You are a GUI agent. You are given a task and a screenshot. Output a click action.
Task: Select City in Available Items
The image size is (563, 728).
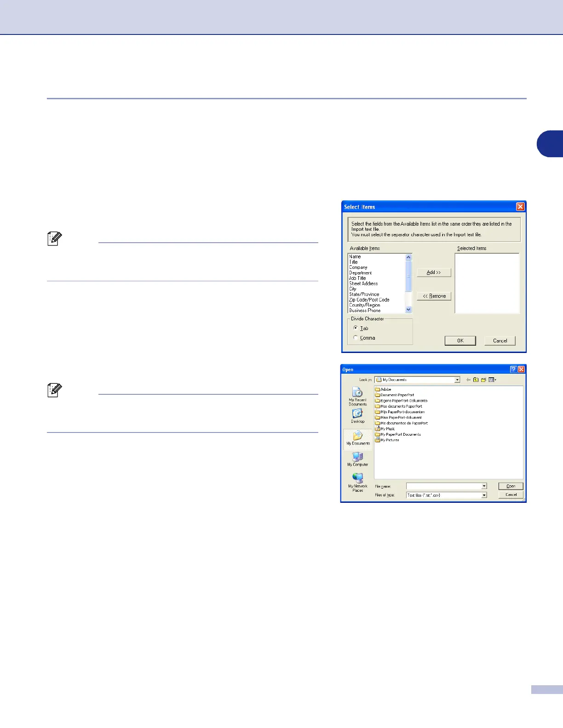[353, 289]
